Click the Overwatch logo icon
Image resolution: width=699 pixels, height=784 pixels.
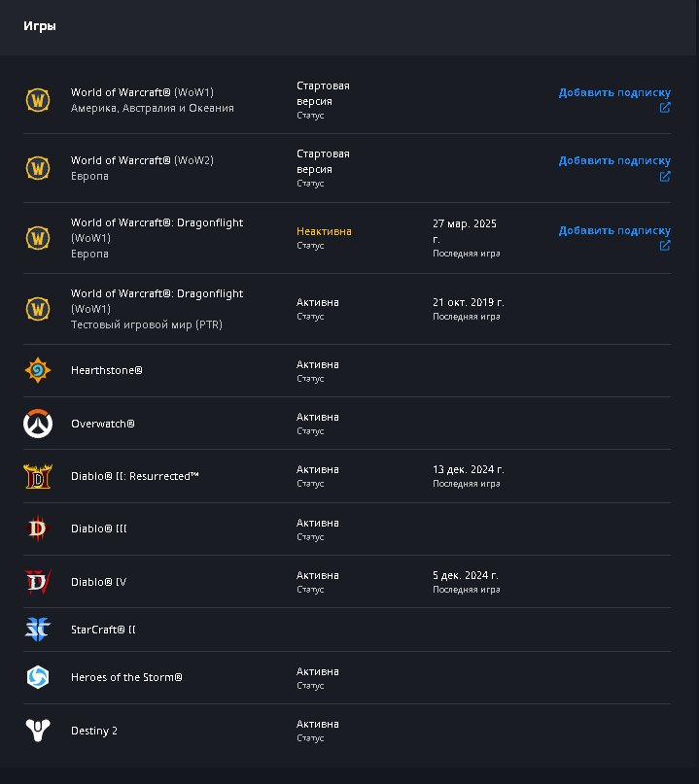coord(38,424)
